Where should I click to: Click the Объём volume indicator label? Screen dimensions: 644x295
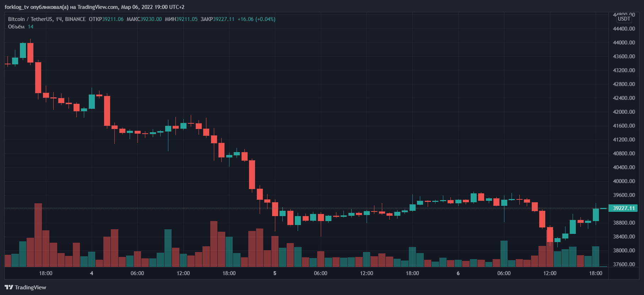[x=16, y=27]
